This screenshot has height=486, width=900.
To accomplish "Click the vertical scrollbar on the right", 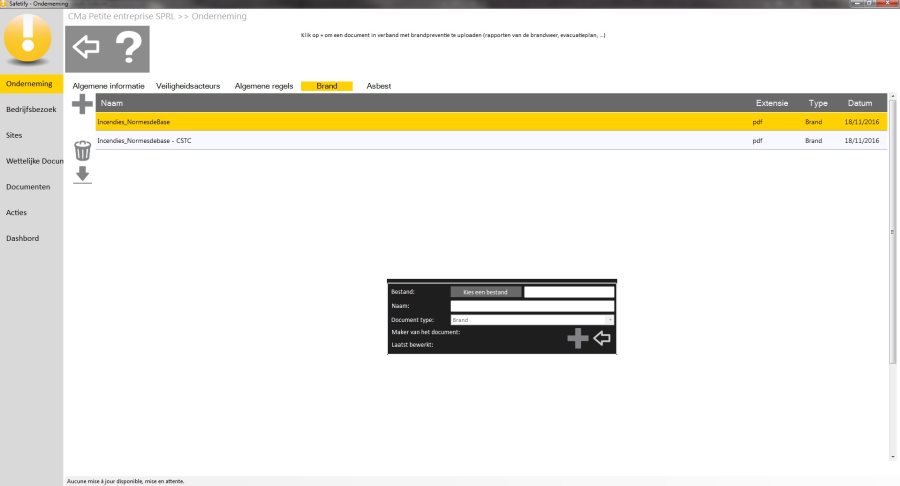I will [892, 232].
